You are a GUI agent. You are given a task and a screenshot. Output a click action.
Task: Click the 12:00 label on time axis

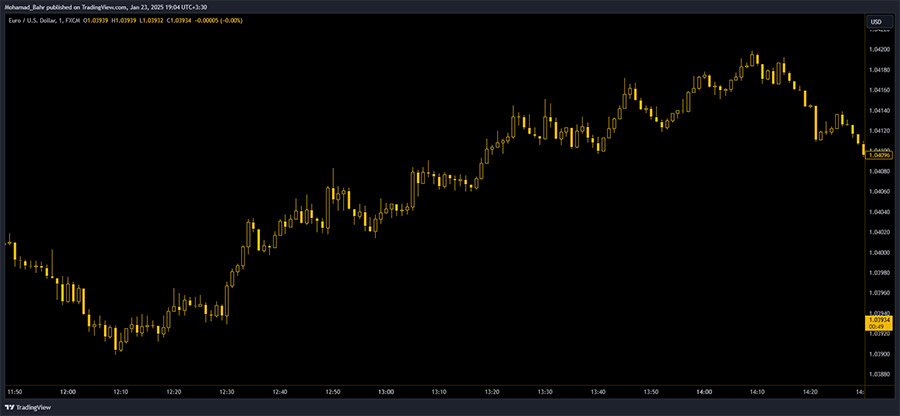click(x=68, y=391)
